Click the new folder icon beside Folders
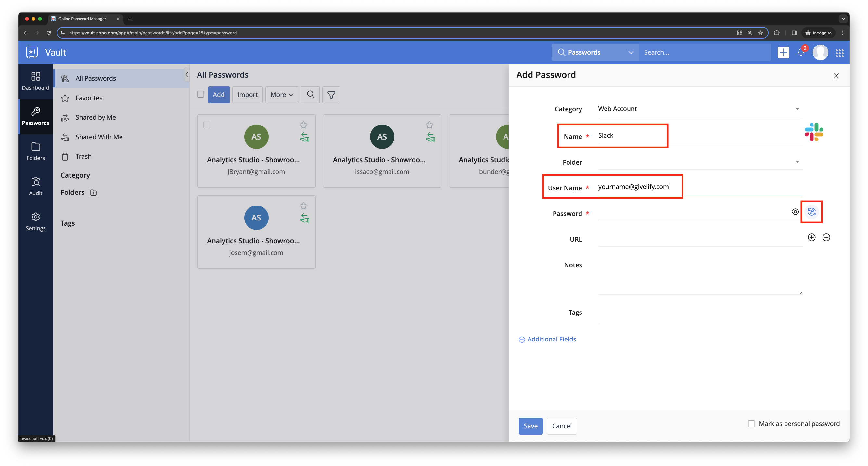This screenshot has height=466, width=868. coord(94,193)
